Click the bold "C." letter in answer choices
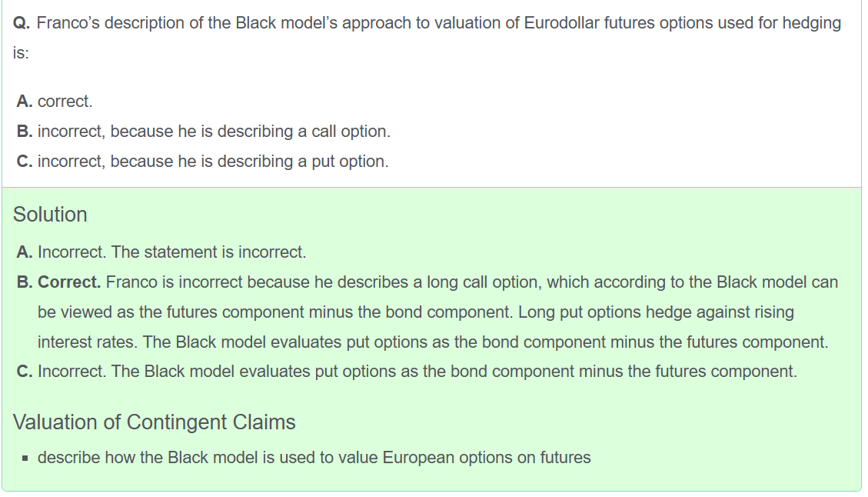This screenshot has height=497, width=868. click(x=24, y=162)
